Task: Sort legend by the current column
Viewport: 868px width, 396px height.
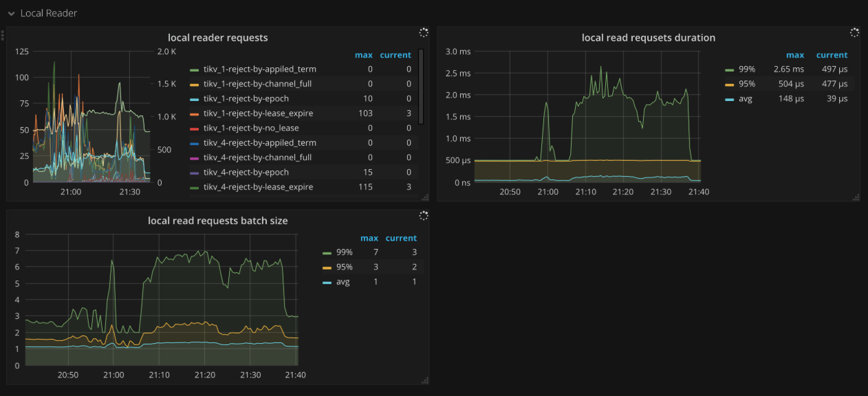Action: pyautogui.click(x=395, y=55)
